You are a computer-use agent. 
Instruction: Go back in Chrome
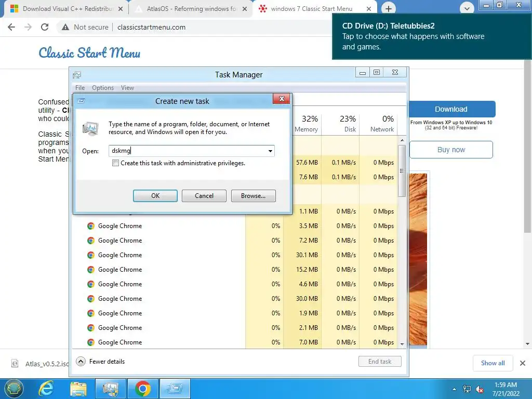coord(11,27)
